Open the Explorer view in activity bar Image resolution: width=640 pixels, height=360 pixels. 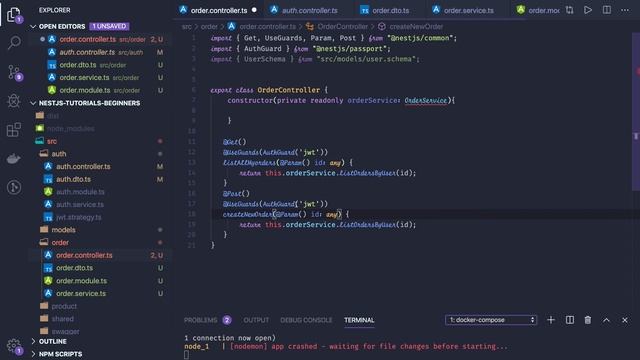(13, 15)
